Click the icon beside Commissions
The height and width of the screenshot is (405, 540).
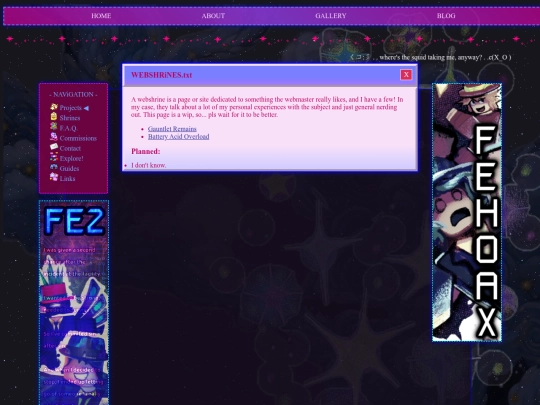pyautogui.click(x=54, y=137)
